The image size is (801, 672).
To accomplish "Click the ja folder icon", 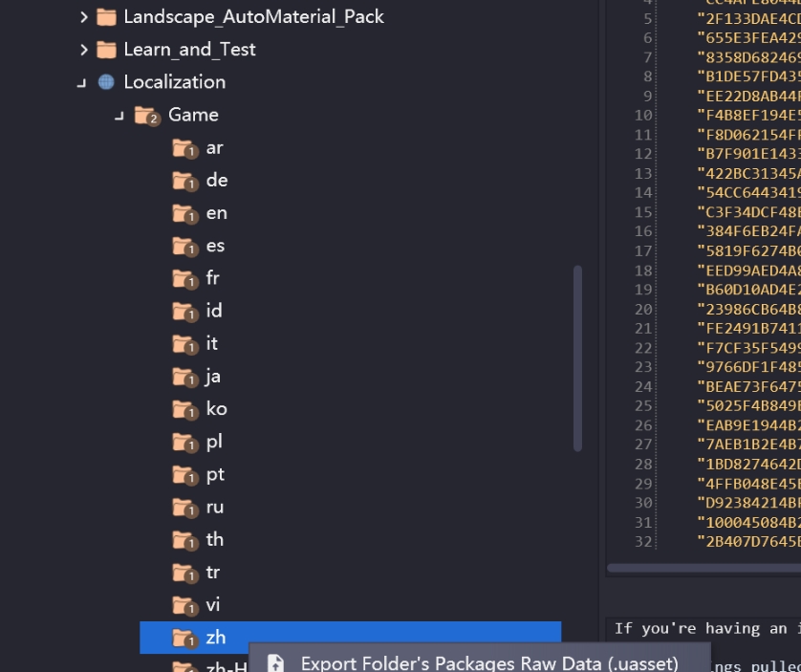I will 185,378.
